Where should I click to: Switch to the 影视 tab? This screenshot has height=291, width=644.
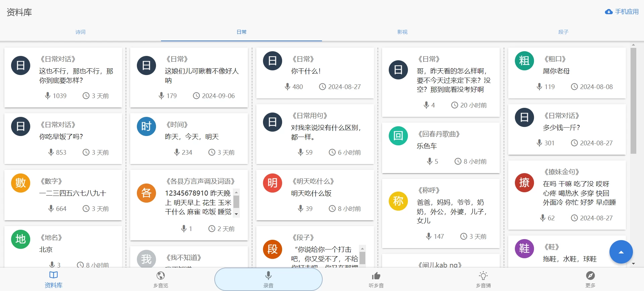pos(402,32)
